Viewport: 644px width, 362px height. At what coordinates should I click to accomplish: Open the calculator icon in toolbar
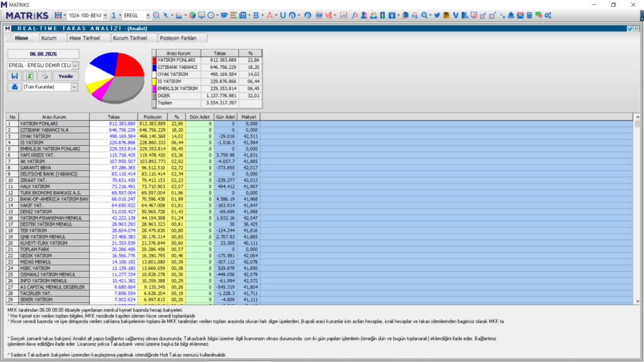pyautogui.click(x=530, y=15)
